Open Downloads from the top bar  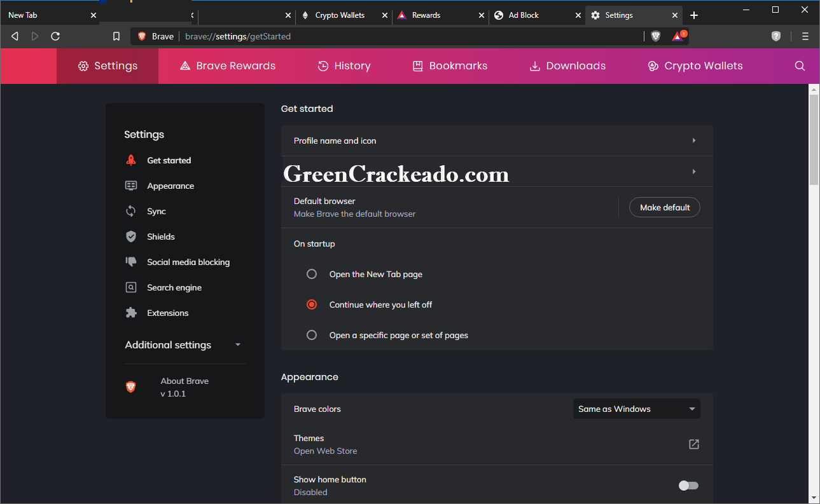click(567, 65)
